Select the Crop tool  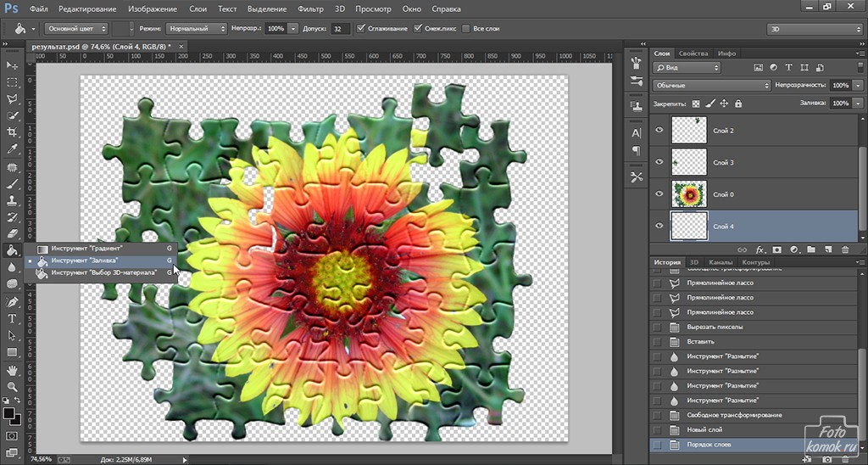pyautogui.click(x=12, y=132)
